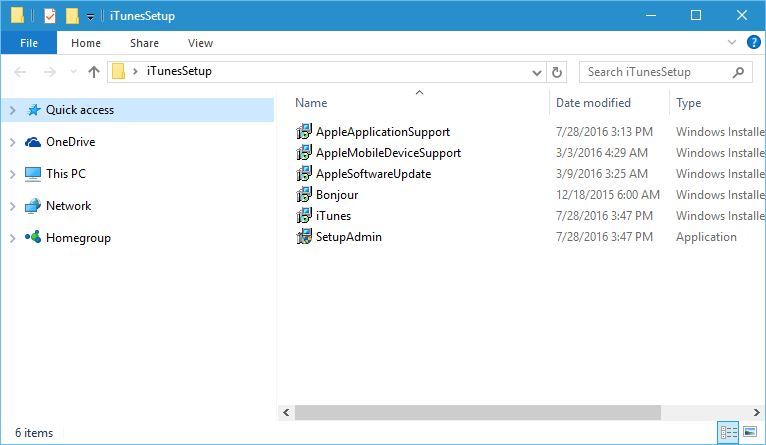This screenshot has width=766, height=445.
Task: Click the SetupAdmin application icon
Action: pyautogui.click(x=304, y=236)
